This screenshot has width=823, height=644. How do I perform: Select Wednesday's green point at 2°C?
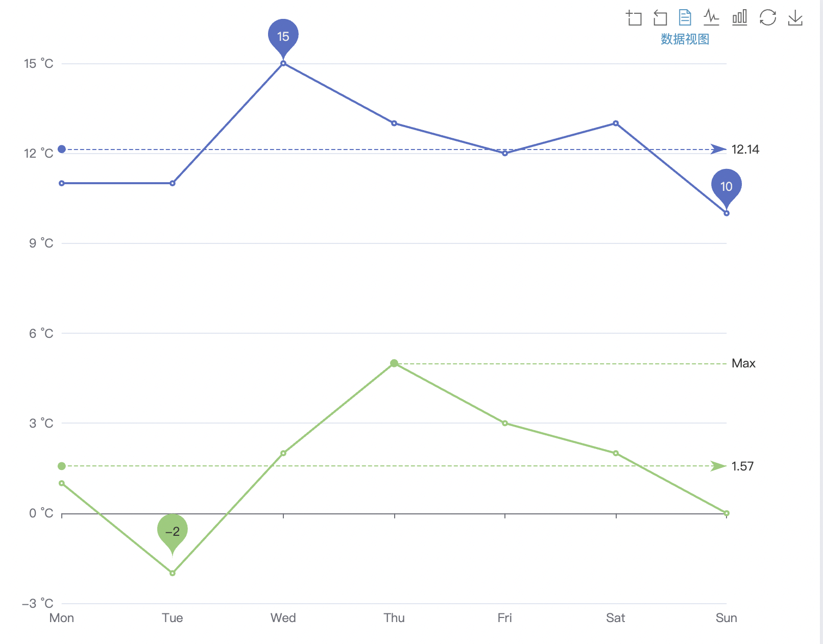283,453
